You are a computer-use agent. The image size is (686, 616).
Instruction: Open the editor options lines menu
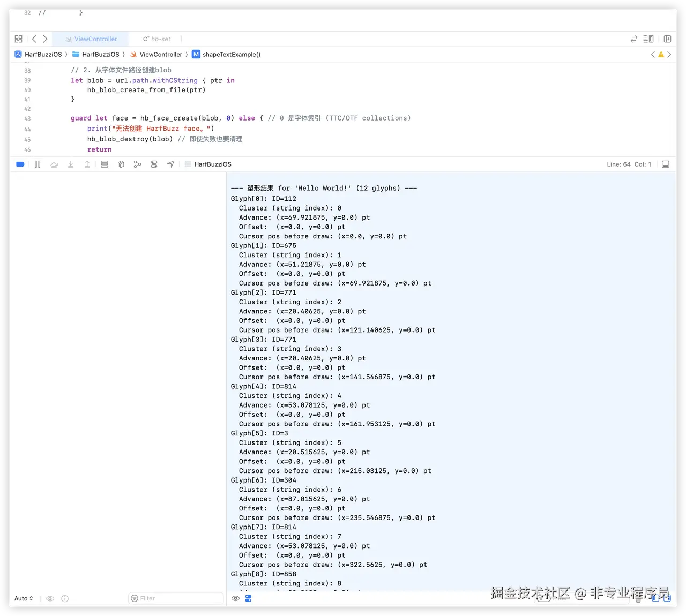pyautogui.click(x=648, y=39)
